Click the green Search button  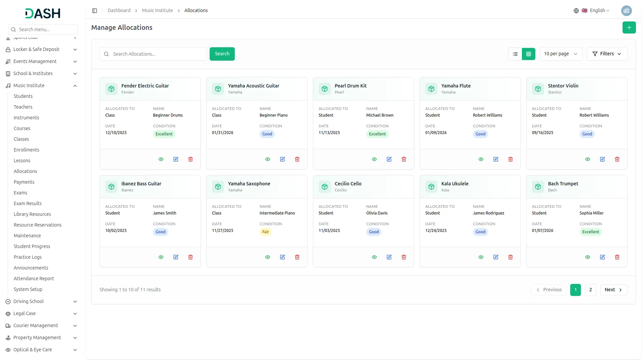click(222, 54)
